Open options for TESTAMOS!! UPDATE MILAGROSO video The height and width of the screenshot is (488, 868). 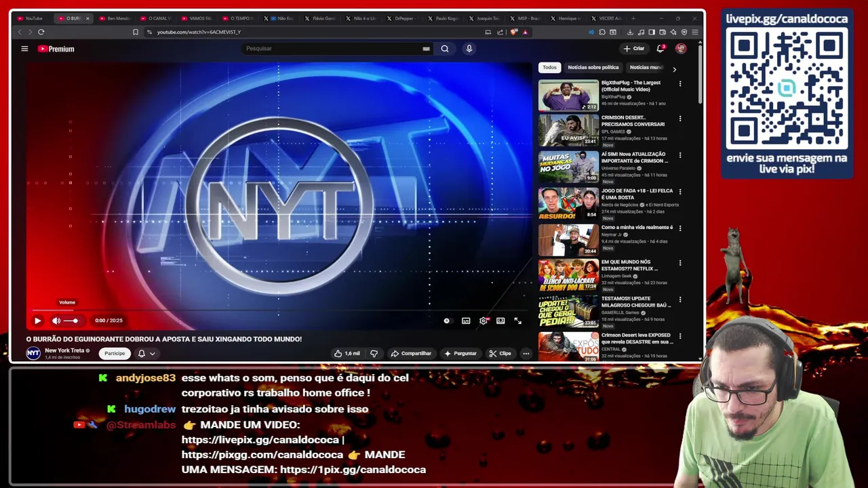coord(680,300)
